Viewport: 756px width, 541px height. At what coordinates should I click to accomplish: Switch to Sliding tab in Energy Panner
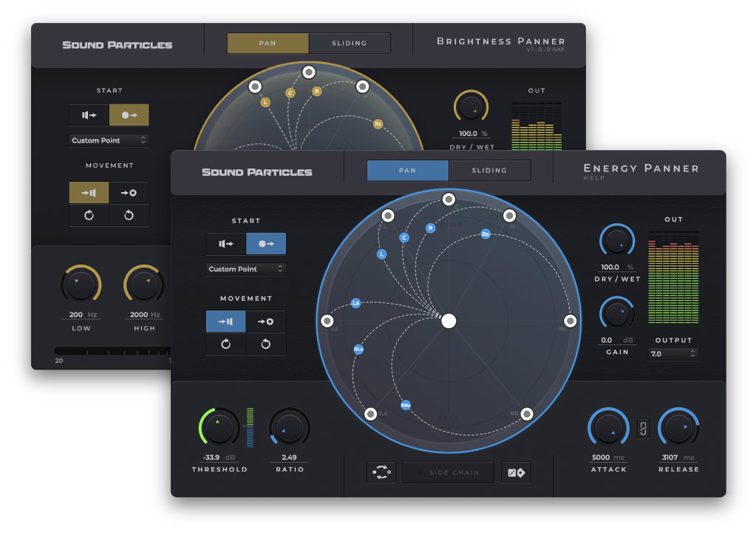[489, 171]
